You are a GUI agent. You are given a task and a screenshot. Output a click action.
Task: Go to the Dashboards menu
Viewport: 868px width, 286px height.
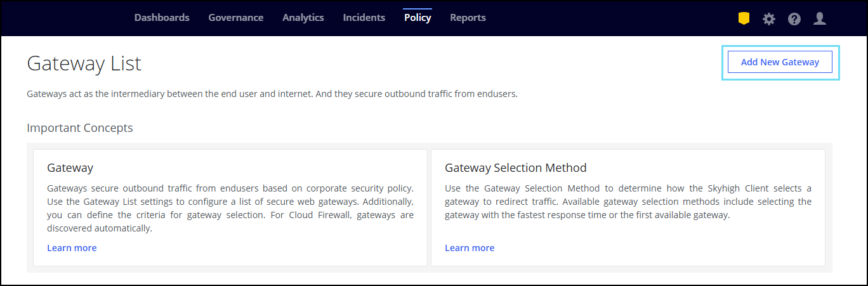pyautogui.click(x=162, y=18)
